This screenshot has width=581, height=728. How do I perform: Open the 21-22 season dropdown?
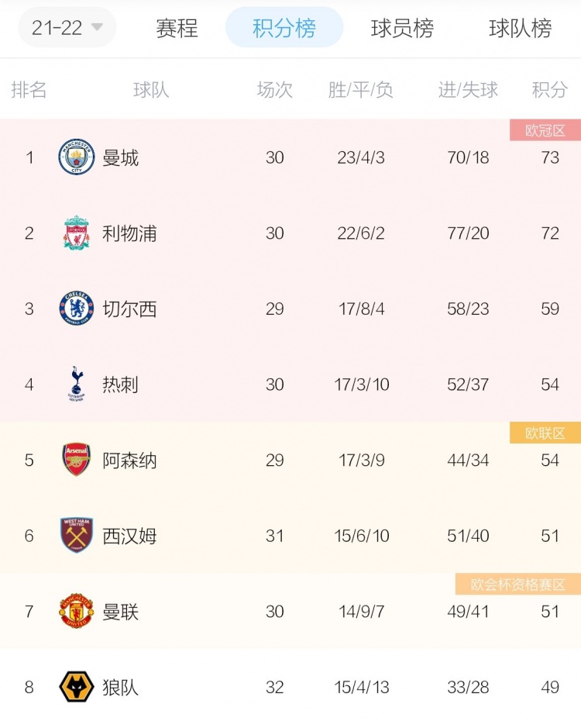(x=67, y=28)
